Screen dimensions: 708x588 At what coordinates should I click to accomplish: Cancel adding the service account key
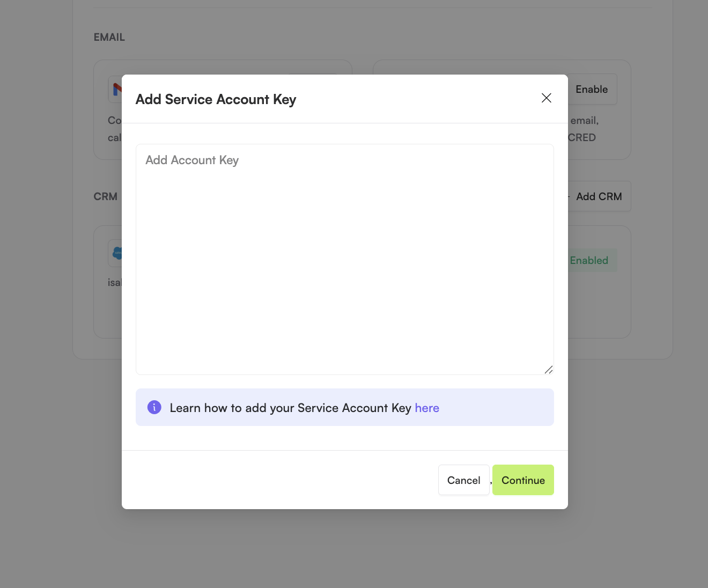point(464,480)
